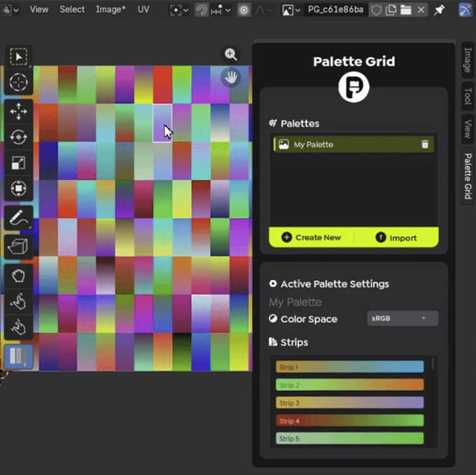The width and height of the screenshot is (476, 475).
Task: Select the Strip 1 gradient swatch
Action: pyautogui.click(x=350, y=366)
